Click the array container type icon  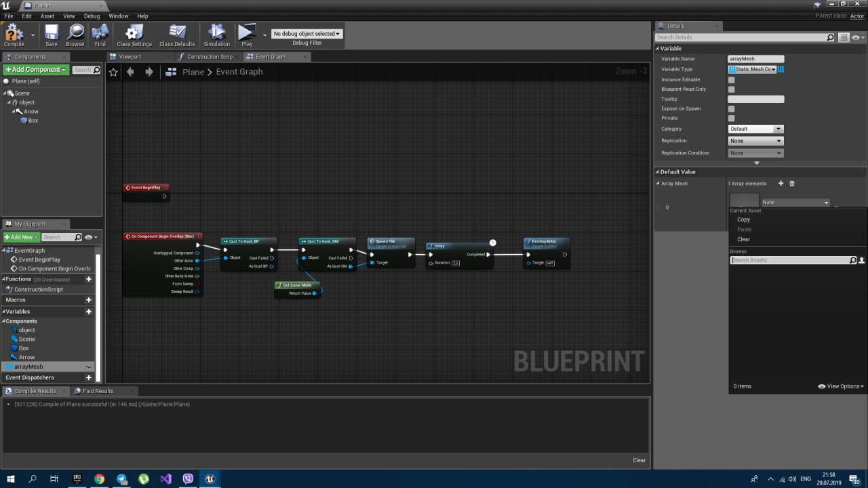[x=781, y=69]
